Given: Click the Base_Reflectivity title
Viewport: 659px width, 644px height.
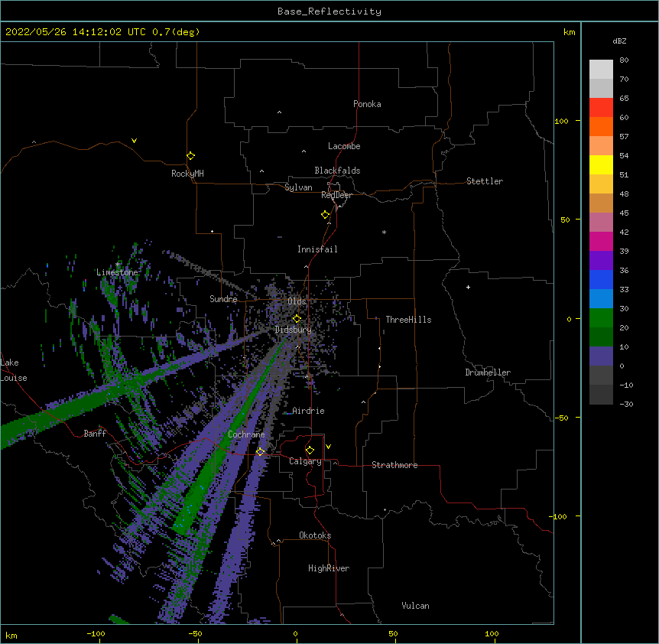Looking at the screenshot, I should click(329, 11).
